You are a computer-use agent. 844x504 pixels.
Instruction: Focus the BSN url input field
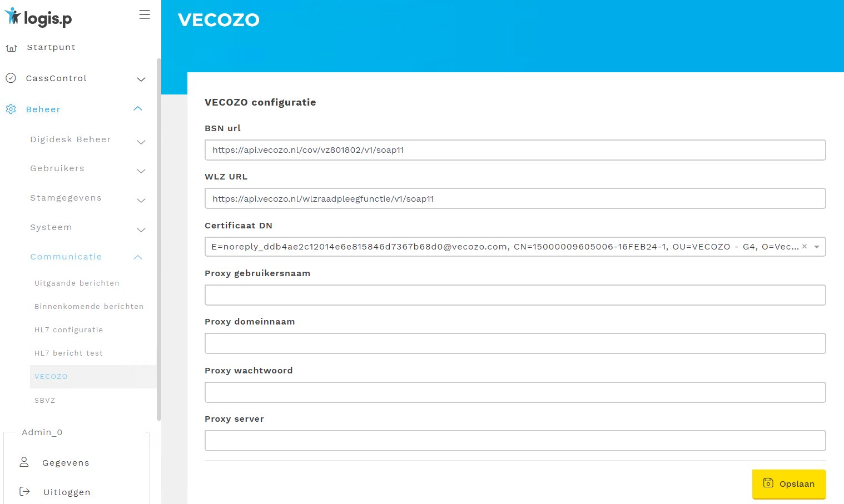(x=515, y=150)
